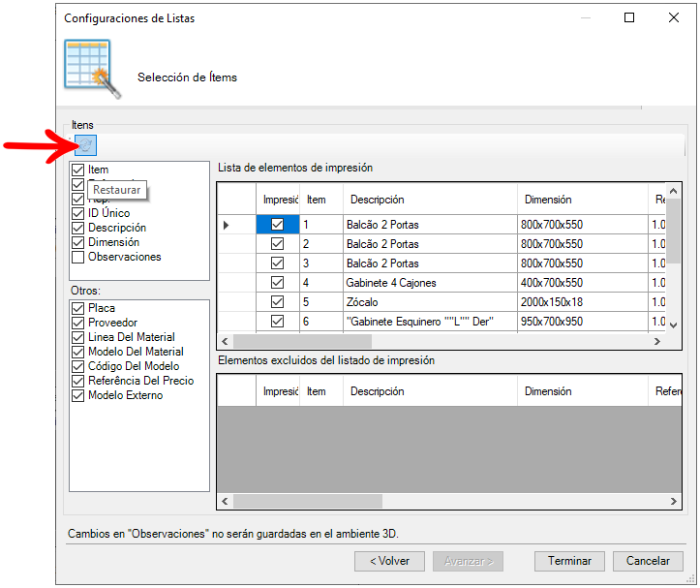The height and width of the screenshot is (588, 700).
Task: Select Balcão 2 Portas cell in row 1
Action: (430, 225)
